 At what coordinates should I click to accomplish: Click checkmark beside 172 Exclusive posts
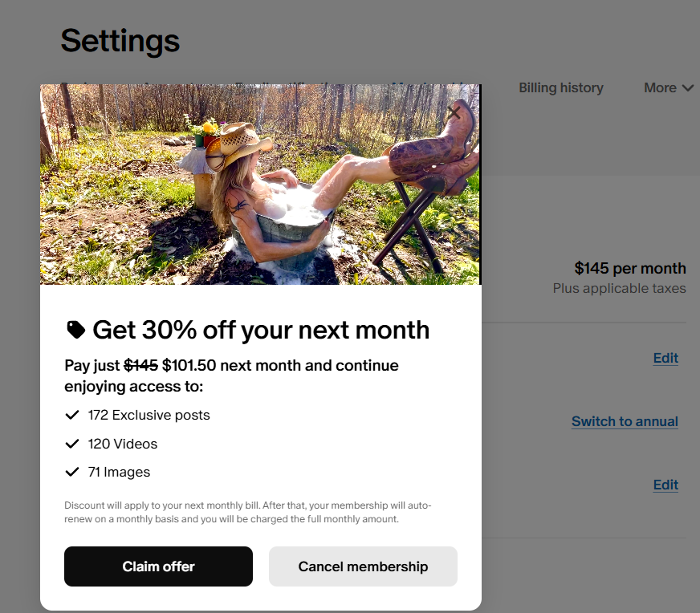coord(72,415)
